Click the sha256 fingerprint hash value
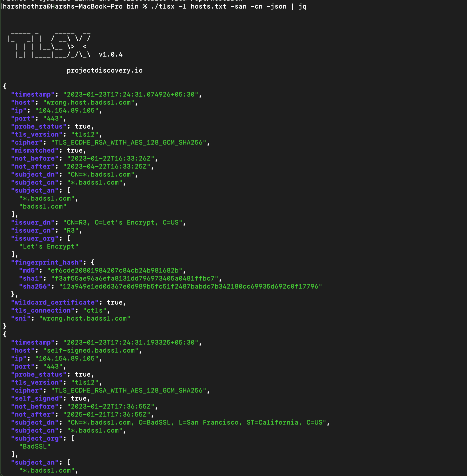467x476 pixels. click(x=190, y=286)
